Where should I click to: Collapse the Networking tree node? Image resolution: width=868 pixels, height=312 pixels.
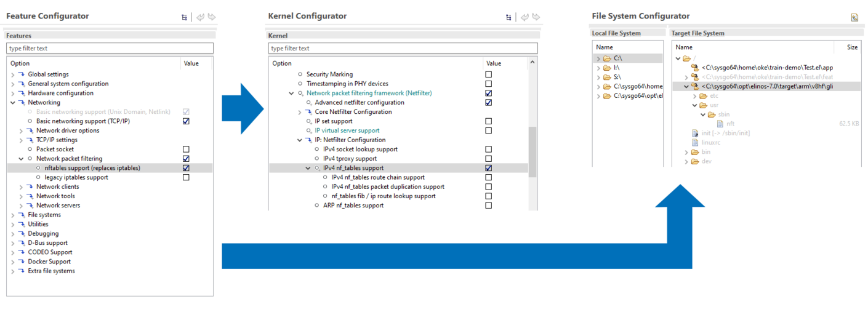click(x=12, y=103)
